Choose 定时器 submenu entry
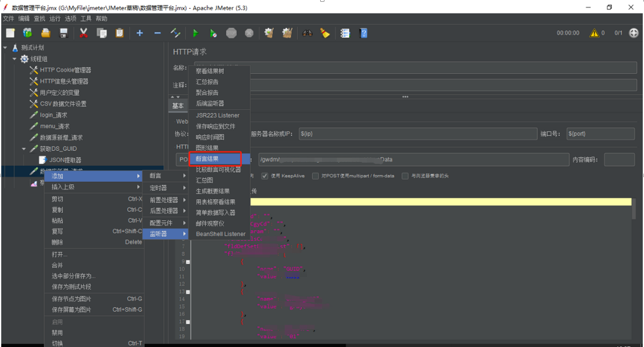This screenshot has height=347, width=644. pyautogui.click(x=165, y=188)
